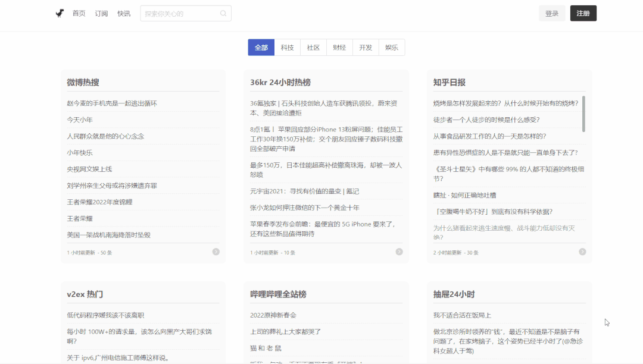Open 赵今麦的手机壳是一起逃出循环 headline
Image resolution: width=643 pixels, height=364 pixels.
112,103
